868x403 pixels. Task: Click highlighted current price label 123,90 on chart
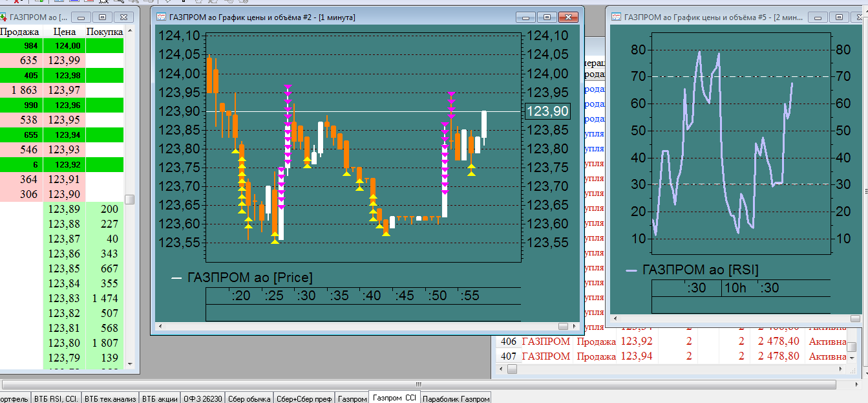tap(547, 111)
